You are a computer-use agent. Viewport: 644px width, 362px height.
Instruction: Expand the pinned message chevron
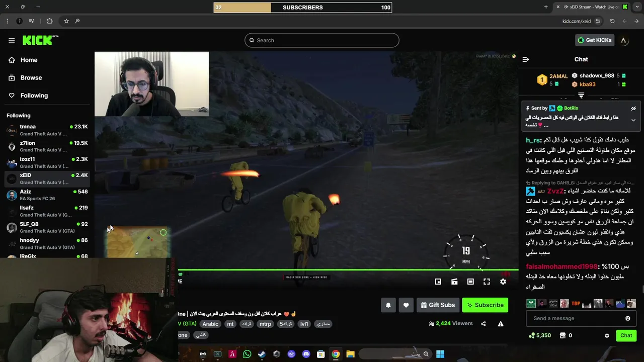click(x=633, y=120)
